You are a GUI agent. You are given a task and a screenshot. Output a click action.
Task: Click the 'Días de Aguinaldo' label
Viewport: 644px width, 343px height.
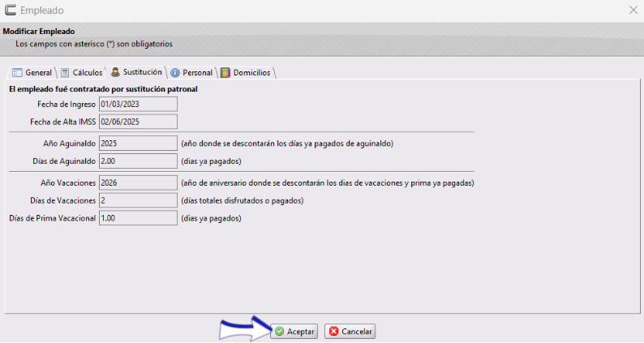point(64,161)
